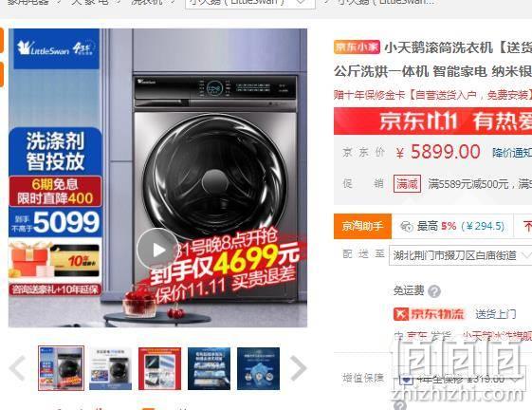Screen dimensions: 532x410
Task: Select the fourth dark blue product thumbnail
Action: [209, 368]
